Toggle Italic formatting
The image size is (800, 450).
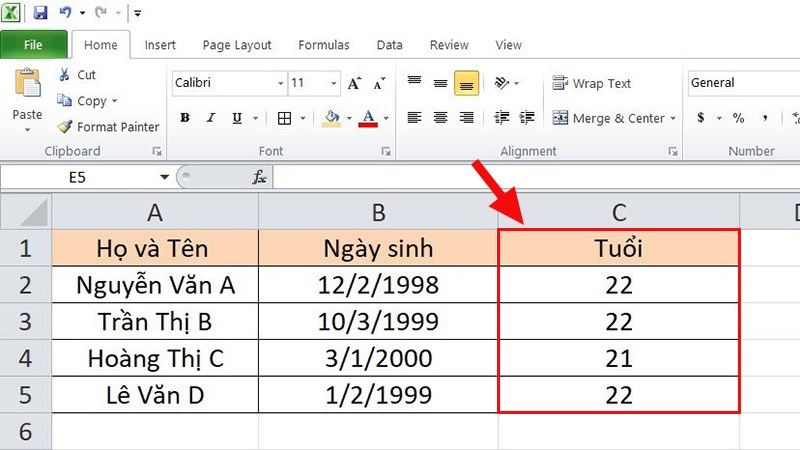(211, 118)
